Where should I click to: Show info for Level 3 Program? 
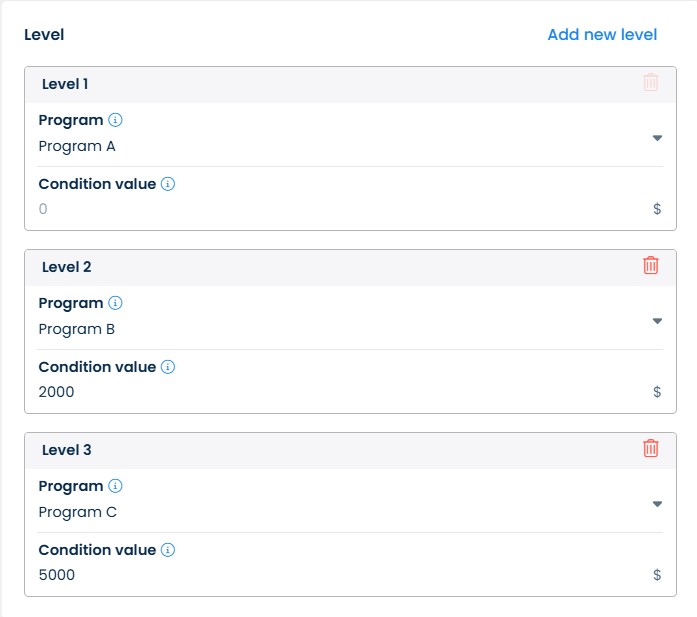(x=115, y=486)
